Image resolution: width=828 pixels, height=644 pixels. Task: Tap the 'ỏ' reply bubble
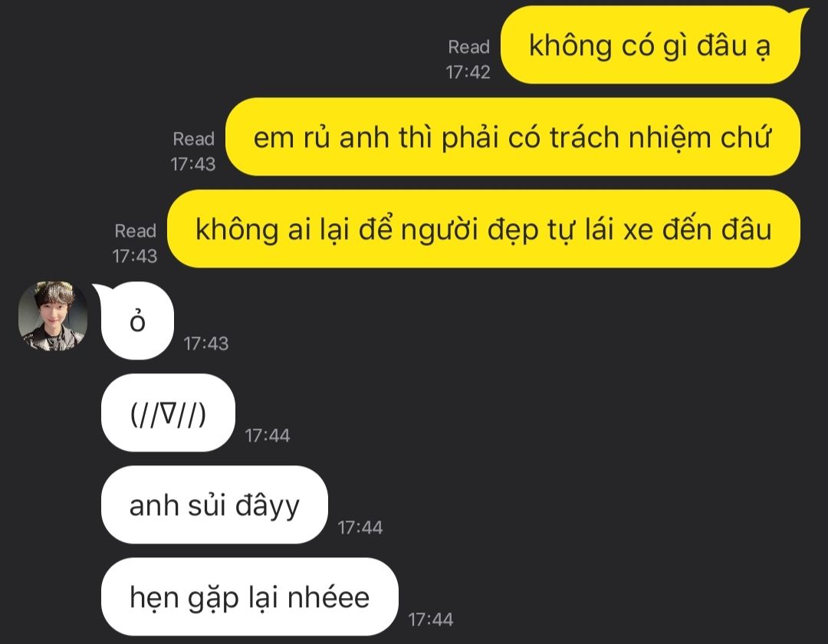[136, 320]
